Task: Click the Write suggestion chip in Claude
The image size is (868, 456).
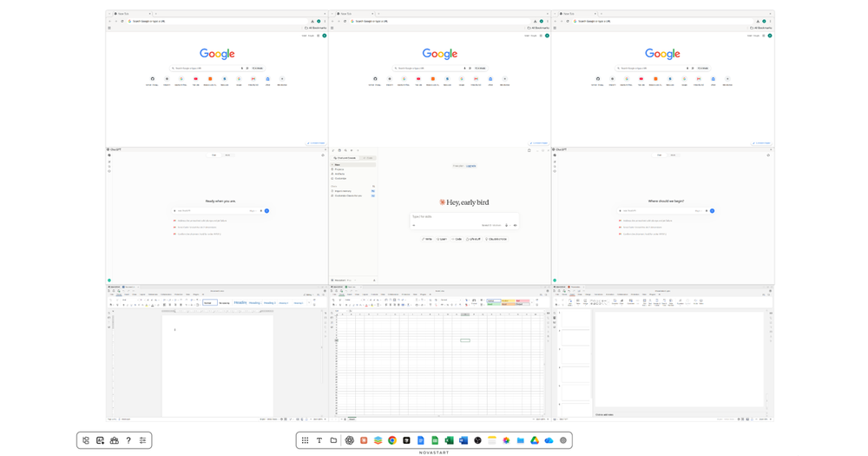Action: tap(427, 239)
